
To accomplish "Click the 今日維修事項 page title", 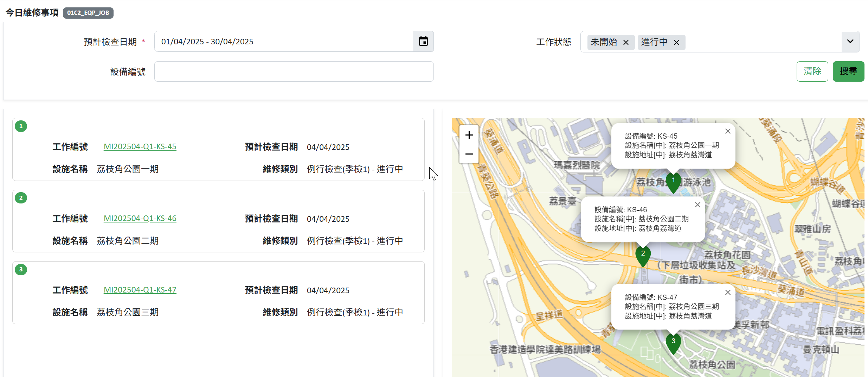I will (32, 13).
